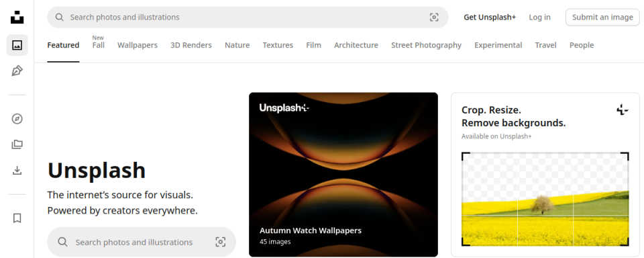Open the Wallpapers tab
The height and width of the screenshot is (258, 644).
[138, 45]
